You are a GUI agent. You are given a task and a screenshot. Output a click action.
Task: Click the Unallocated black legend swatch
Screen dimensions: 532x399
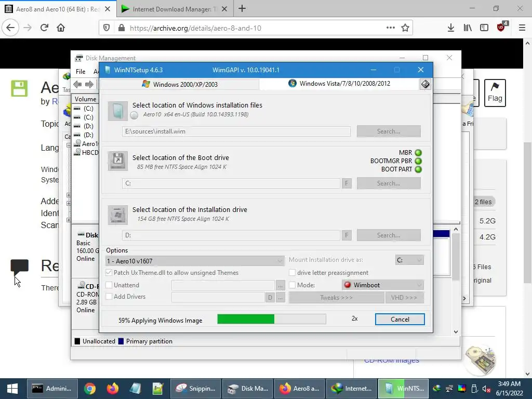[x=77, y=341]
